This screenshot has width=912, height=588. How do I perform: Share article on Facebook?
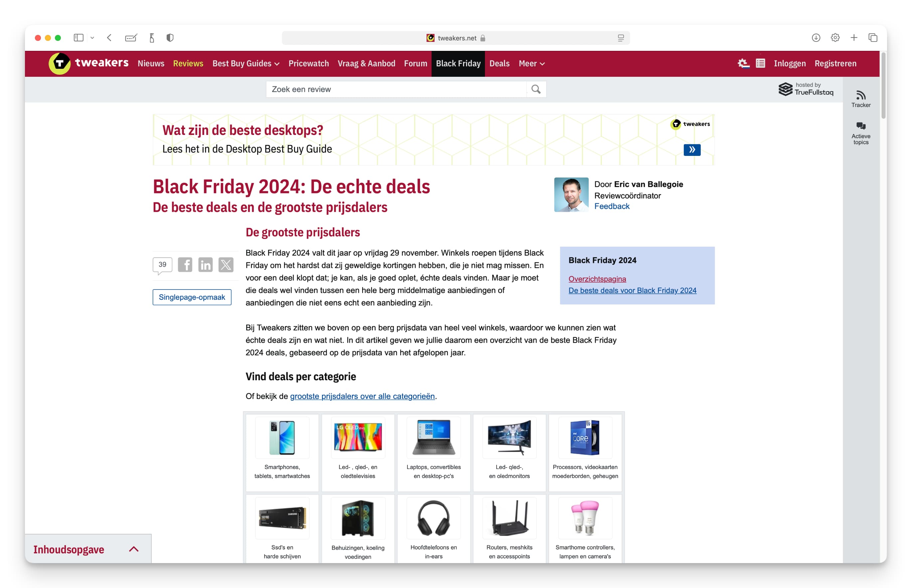pos(185,265)
